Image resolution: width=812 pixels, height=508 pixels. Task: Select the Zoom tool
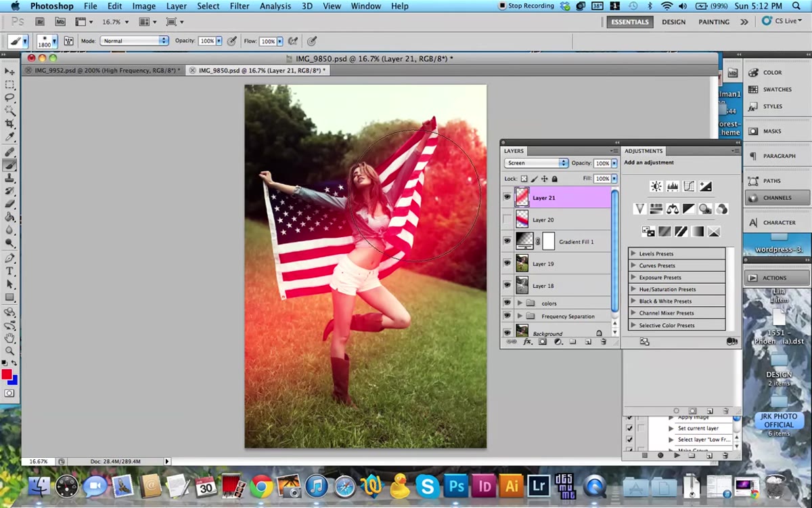click(x=9, y=350)
